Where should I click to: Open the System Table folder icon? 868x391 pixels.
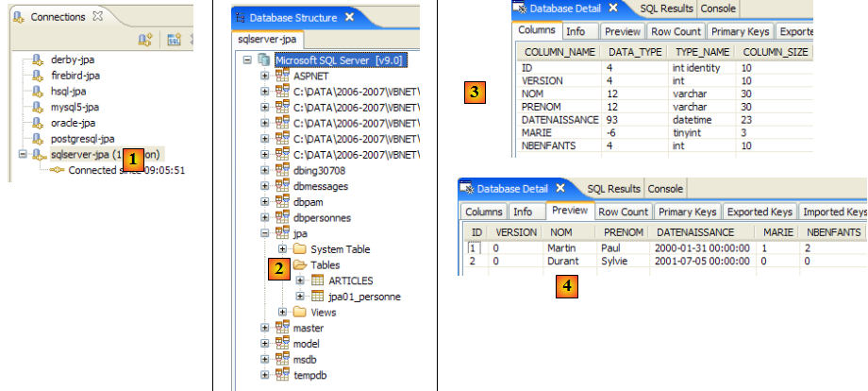(x=299, y=249)
